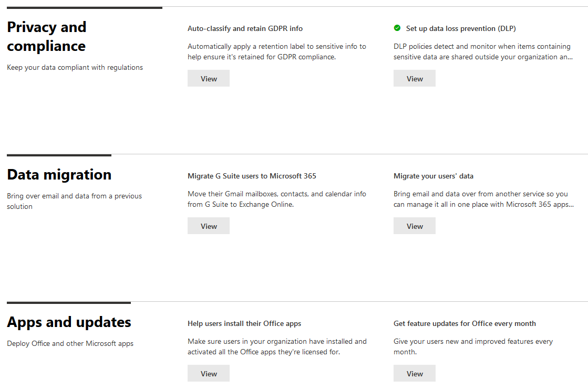This screenshot has width=588, height=390.
Task: Click text Deploy Office and other Microsoft apps
Action: (70, 343)
